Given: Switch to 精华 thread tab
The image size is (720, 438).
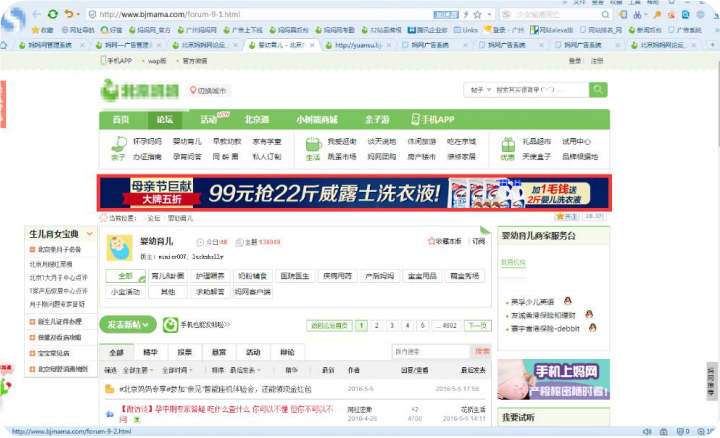Looking at the screenshot, I should click(x=151, y=352).
